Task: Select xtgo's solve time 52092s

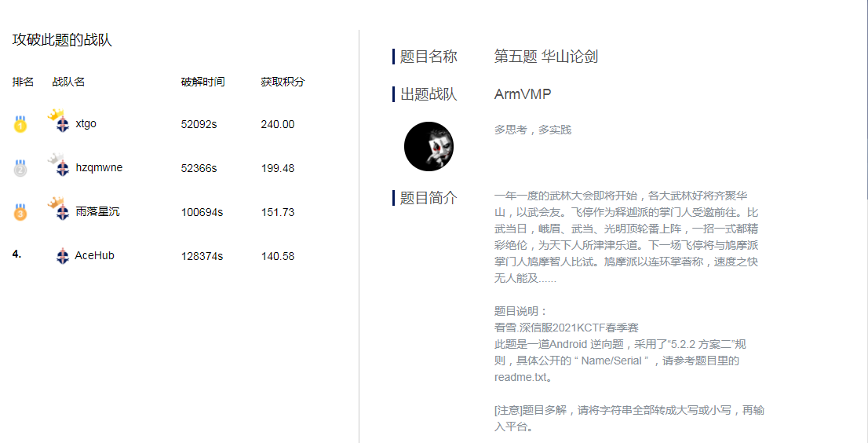Action: click(x=199, y=124)
